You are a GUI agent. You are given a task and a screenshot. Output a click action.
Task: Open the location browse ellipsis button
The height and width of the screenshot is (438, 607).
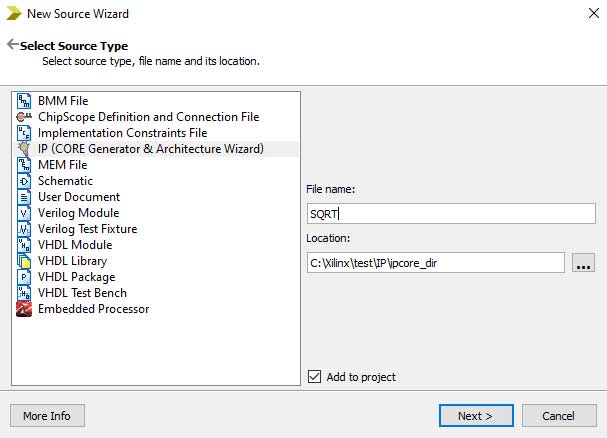[x=584, y=263]
